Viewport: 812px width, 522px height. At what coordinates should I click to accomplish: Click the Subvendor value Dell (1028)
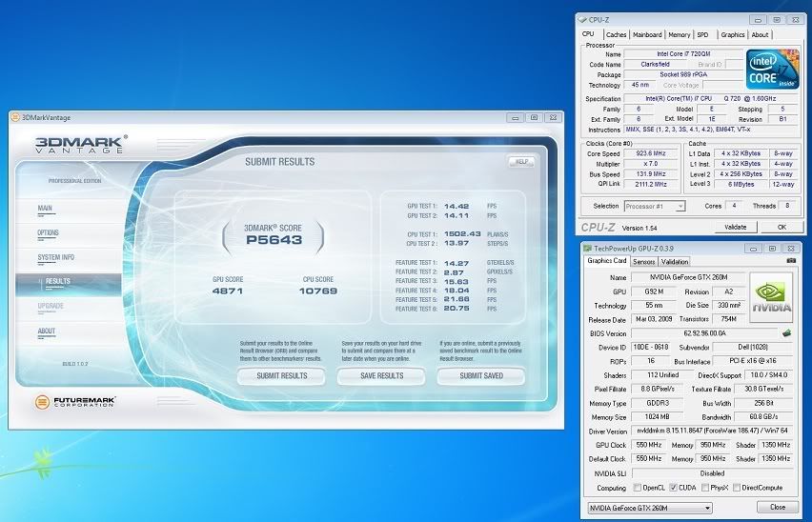pyautogui.click(x=753, y=347)
